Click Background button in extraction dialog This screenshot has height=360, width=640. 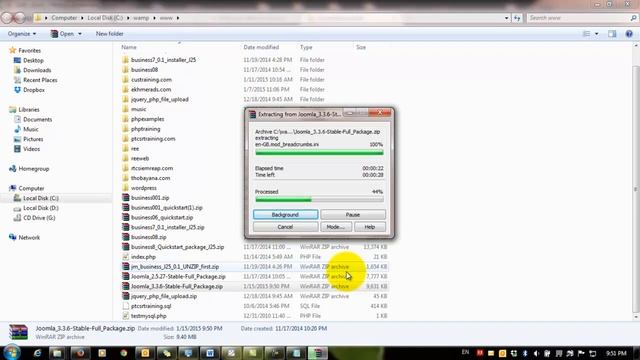click(x=285, y=215)
